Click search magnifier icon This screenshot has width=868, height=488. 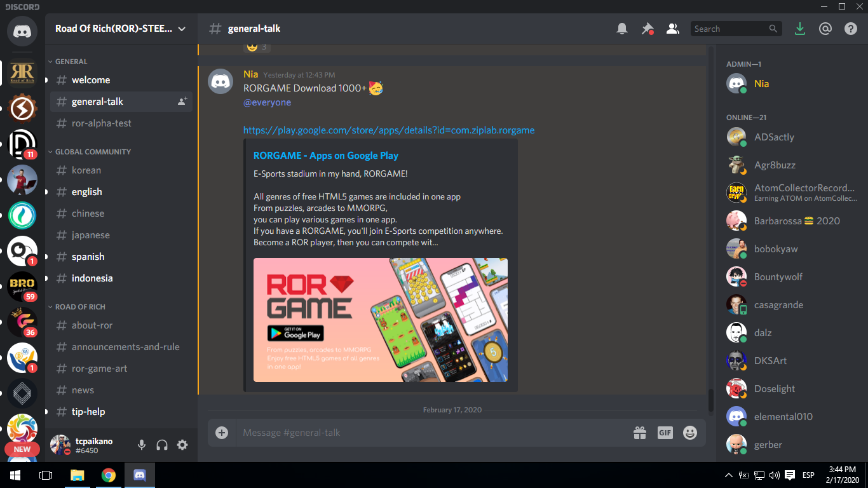(773, 29)
